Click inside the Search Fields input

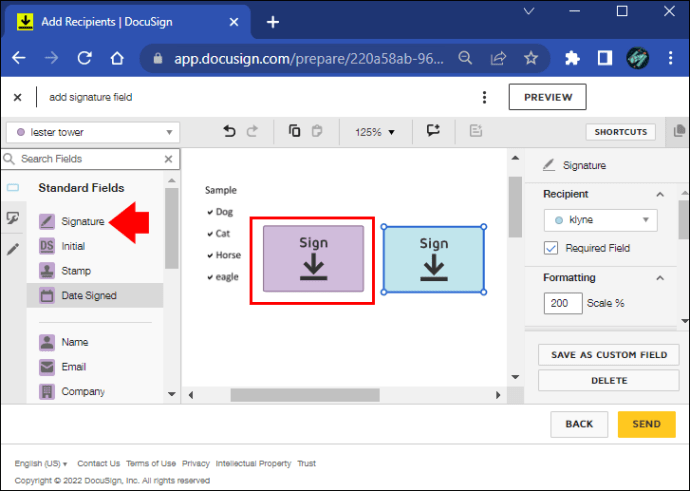(x=90, y=159)
